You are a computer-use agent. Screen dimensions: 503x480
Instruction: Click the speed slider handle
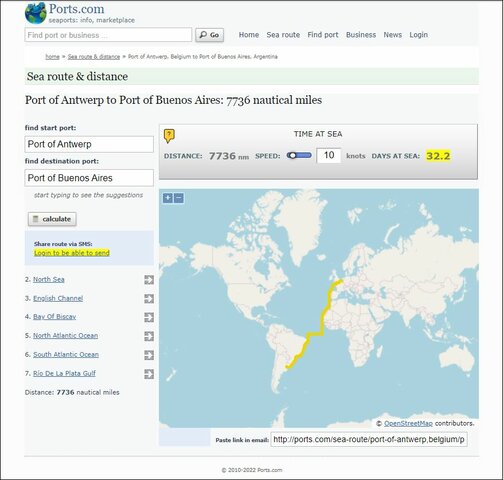[292, 156]
